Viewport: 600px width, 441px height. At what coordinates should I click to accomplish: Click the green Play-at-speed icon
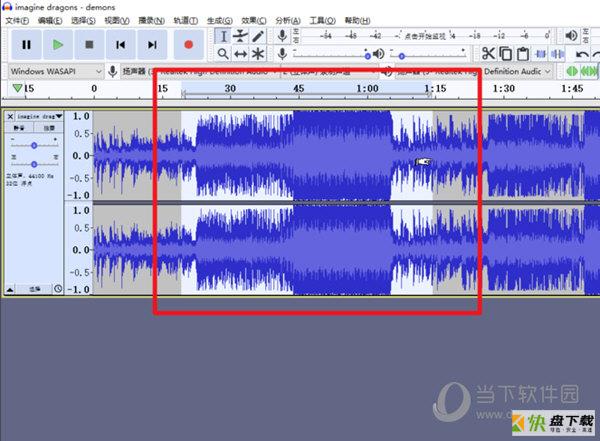[572, 71]
